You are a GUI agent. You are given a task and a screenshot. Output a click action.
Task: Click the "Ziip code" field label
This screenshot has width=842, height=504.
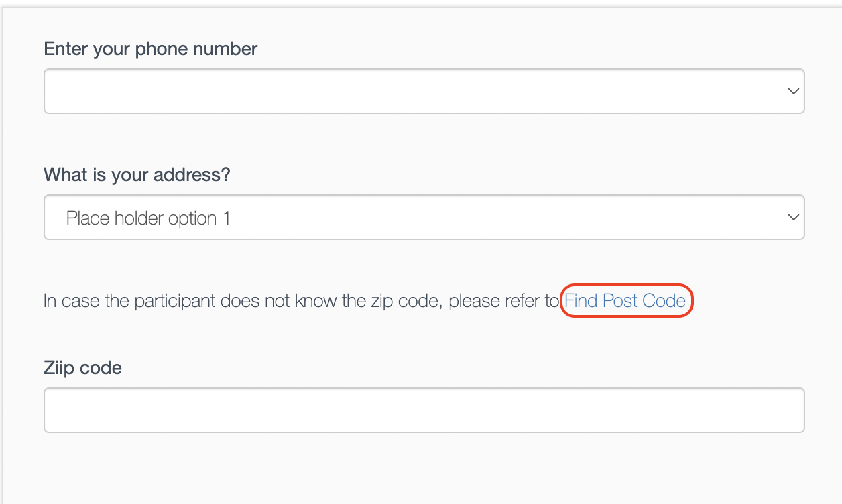point(82,368)
